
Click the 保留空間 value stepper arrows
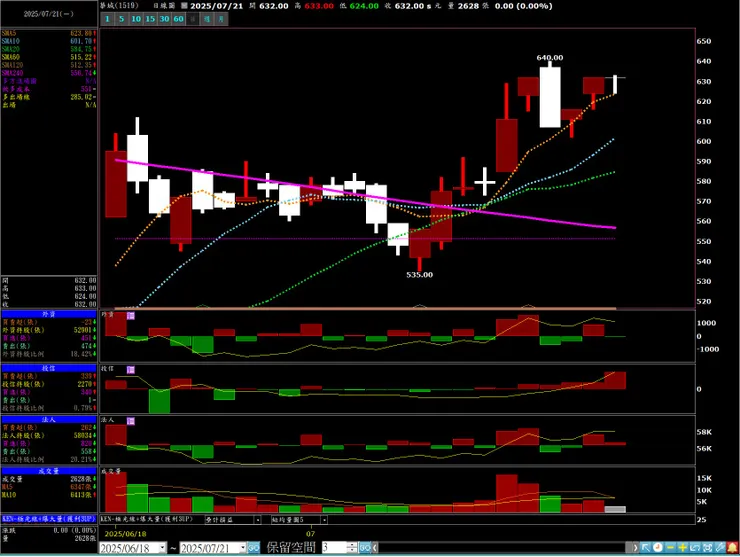tap(352, 548)
